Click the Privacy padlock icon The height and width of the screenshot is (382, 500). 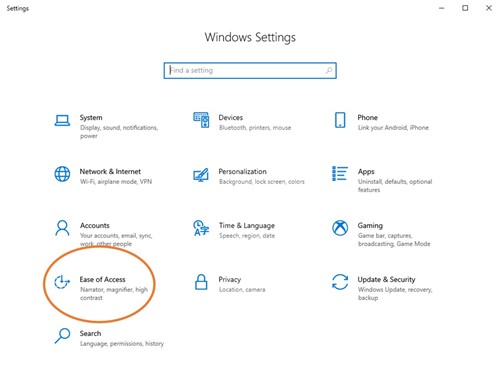coord(201,282)
